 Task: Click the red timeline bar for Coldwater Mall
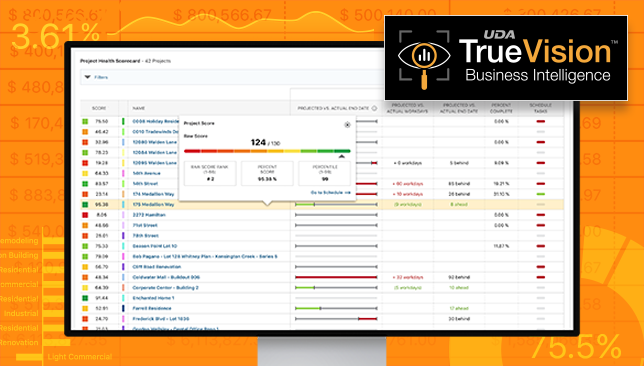[x=336, y=277]
